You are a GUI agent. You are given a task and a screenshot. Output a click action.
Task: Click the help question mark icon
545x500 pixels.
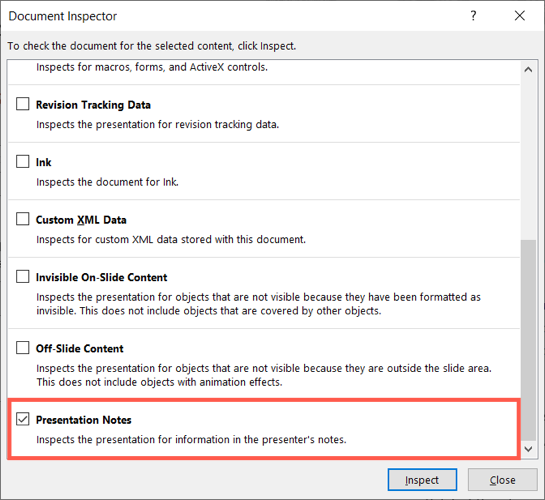[473, 16]
